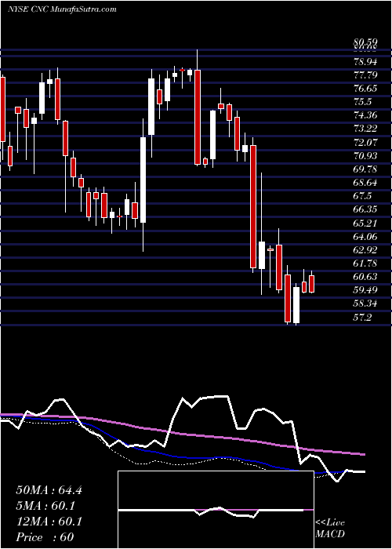Click the 74.36 price axis label
Image resolution: width=392 pixels, height=549 pixels.
[365, 115]
